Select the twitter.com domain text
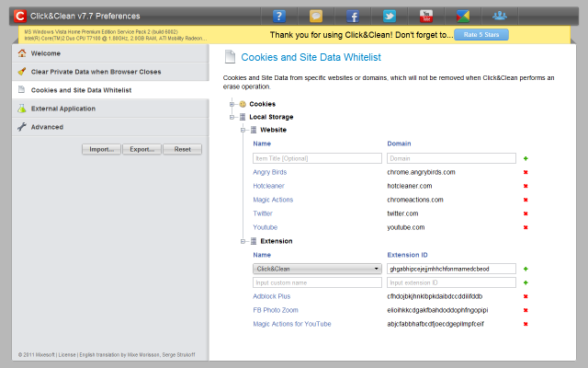588x368 pixels. tap(402, 213)
